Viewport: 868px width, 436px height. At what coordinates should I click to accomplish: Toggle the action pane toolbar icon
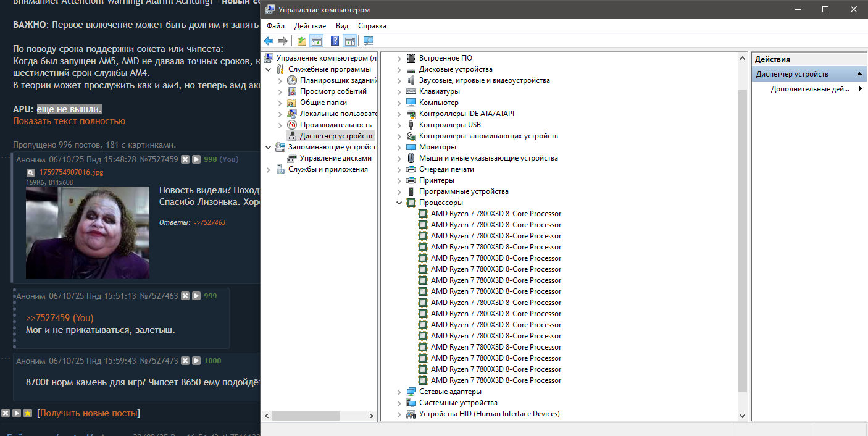tap(350, 41)
